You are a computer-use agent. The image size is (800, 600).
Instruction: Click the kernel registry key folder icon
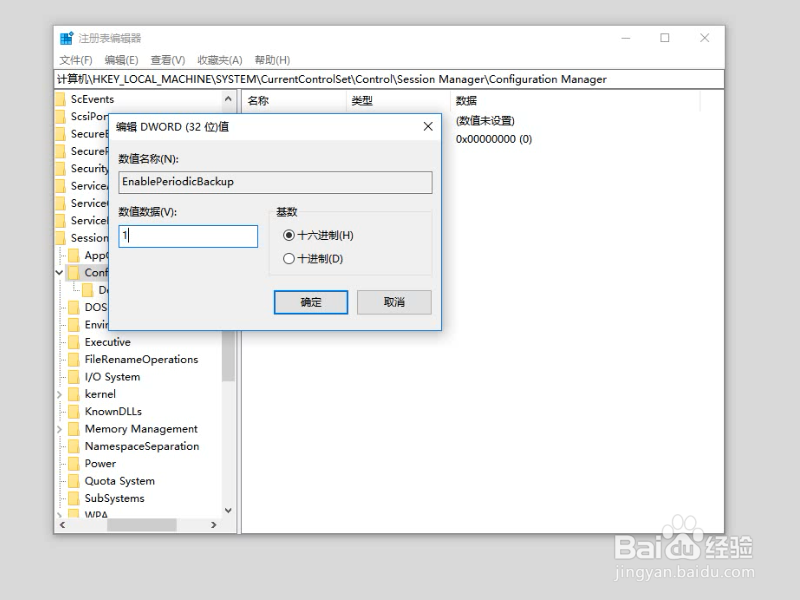coord(76,394)
